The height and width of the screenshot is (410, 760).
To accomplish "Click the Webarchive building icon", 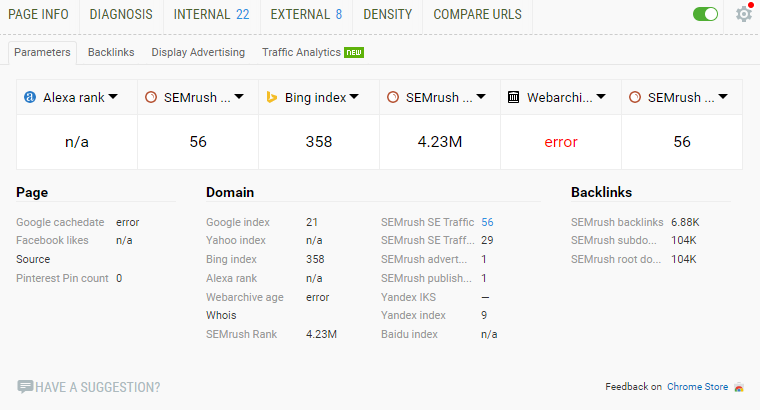I will pyautogui.click(x=513, y=97).
